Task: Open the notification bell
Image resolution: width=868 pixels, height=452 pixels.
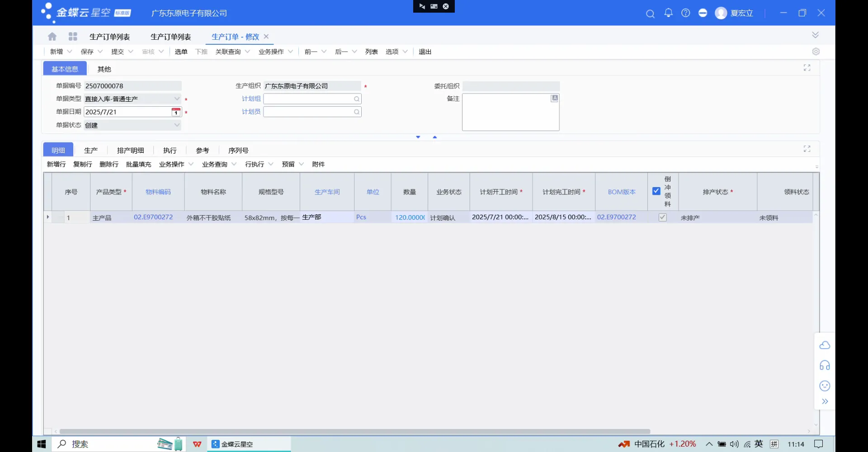Action: tap(668, 13)
